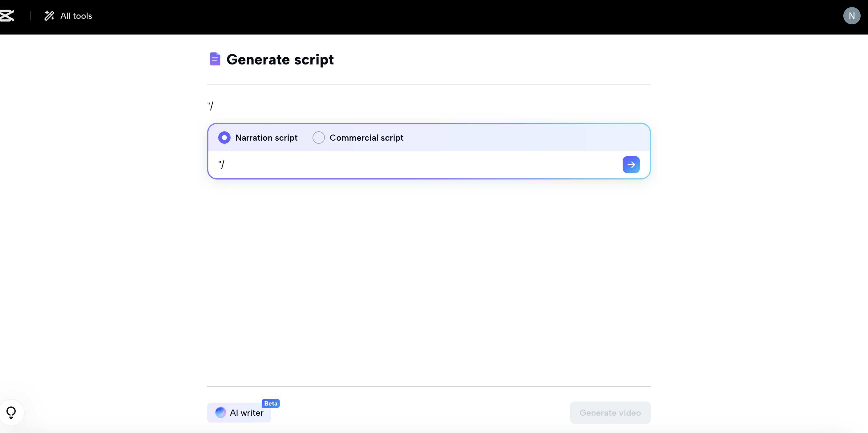Screen dimensions: 868x433
Task: Click the magic wand icon beside All tools
Action: pos(49,15)
